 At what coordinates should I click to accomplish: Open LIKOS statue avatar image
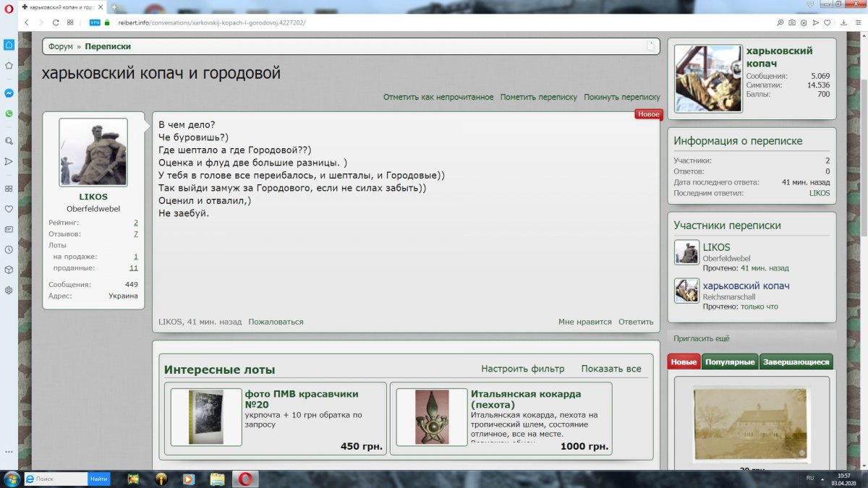point(93,153)
